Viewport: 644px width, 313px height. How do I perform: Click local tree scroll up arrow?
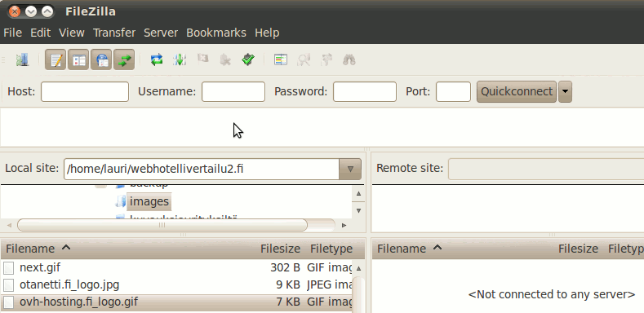click(358, 193)
